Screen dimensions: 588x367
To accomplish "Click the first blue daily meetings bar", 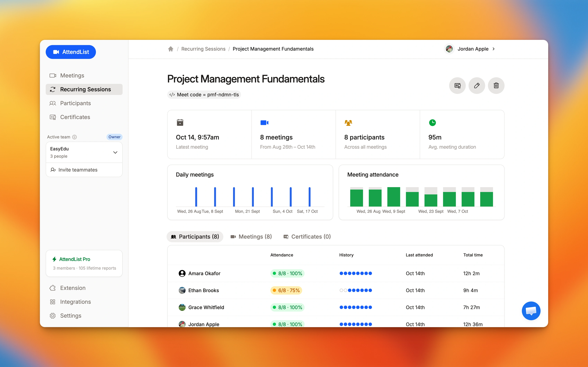I will tap(196, 197).
